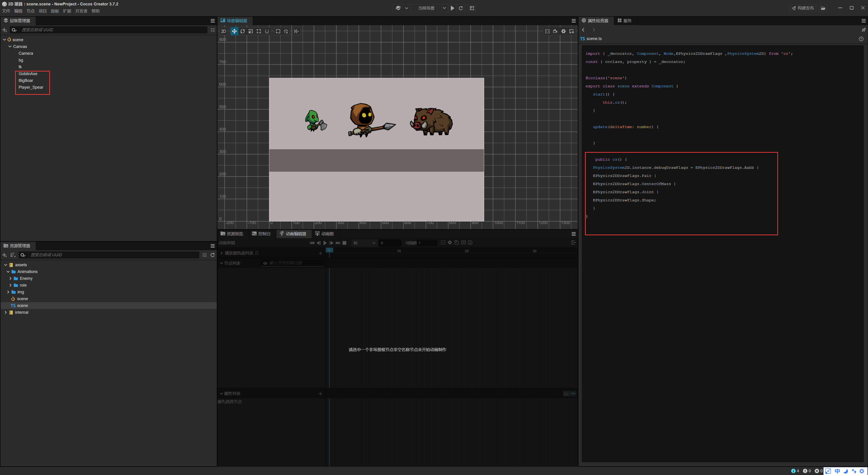Image resolution: width=868 pixels, height=475 pixels.
Task: Click the timeline frame 0 marker
Action: pos(330,250)
